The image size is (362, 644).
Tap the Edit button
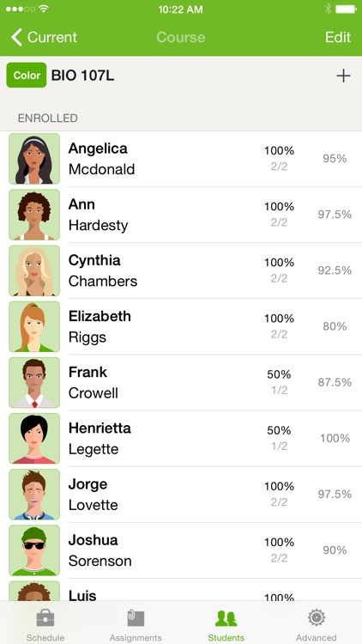338,38
